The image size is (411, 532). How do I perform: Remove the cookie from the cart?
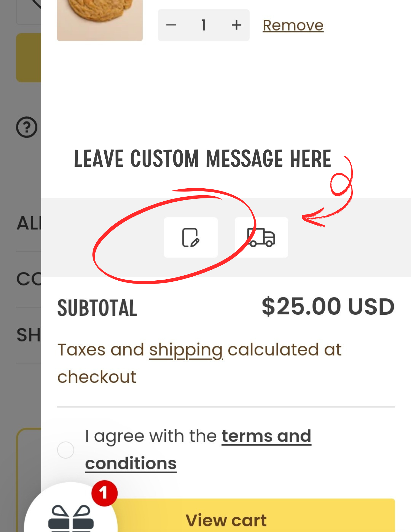point(293,26)
